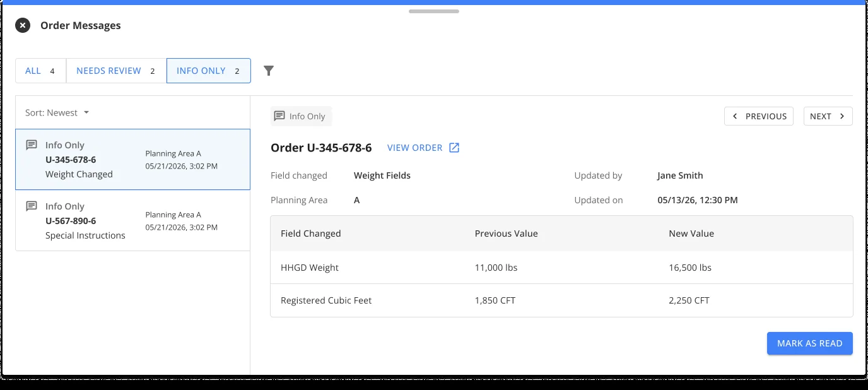Click the Weight Fields value
This screenshot has width=868, height=390.
(382, 175)
